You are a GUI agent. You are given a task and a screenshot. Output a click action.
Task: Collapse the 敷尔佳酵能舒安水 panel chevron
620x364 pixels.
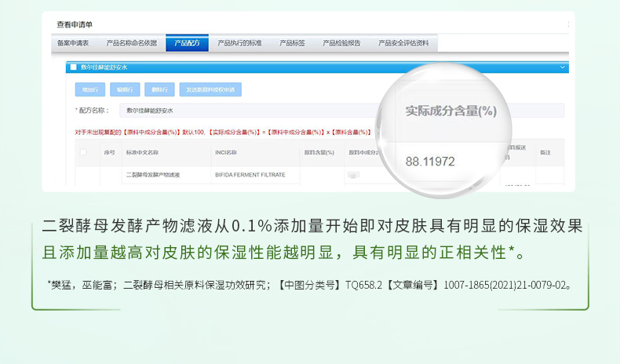(x=562, y=67)
